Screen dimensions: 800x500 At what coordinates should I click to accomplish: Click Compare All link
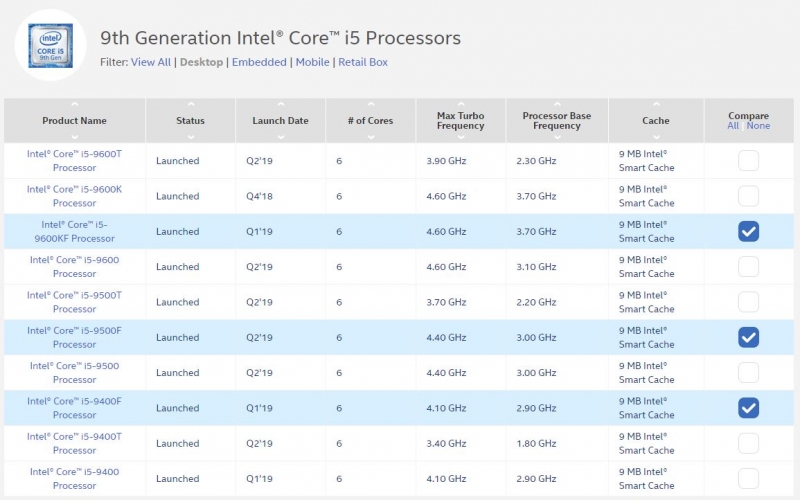pos(733,126)
